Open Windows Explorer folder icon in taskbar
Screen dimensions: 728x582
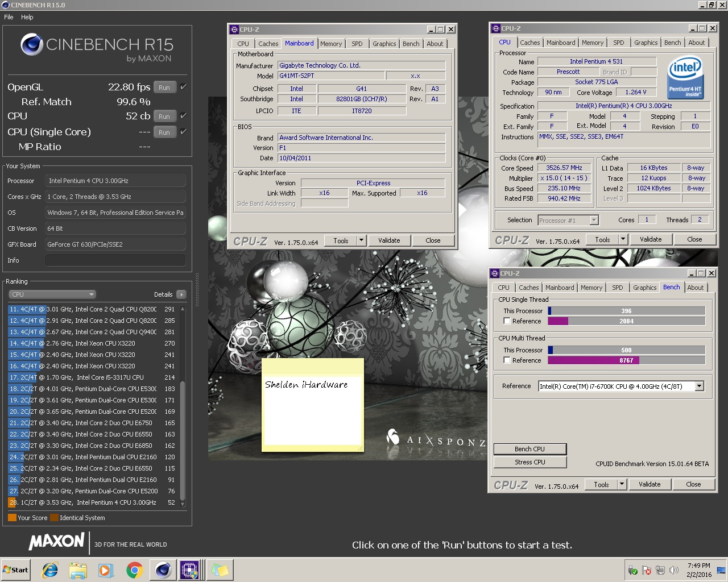78,570
